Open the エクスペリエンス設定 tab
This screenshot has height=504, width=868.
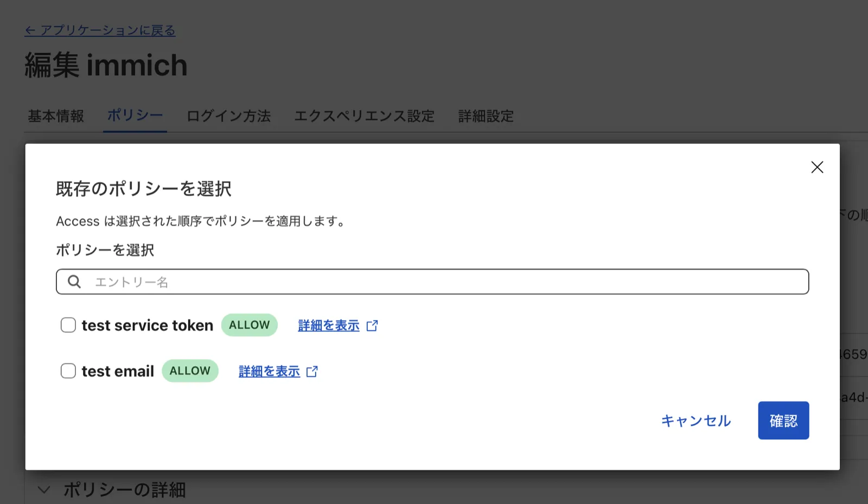(x=364, y=116)
